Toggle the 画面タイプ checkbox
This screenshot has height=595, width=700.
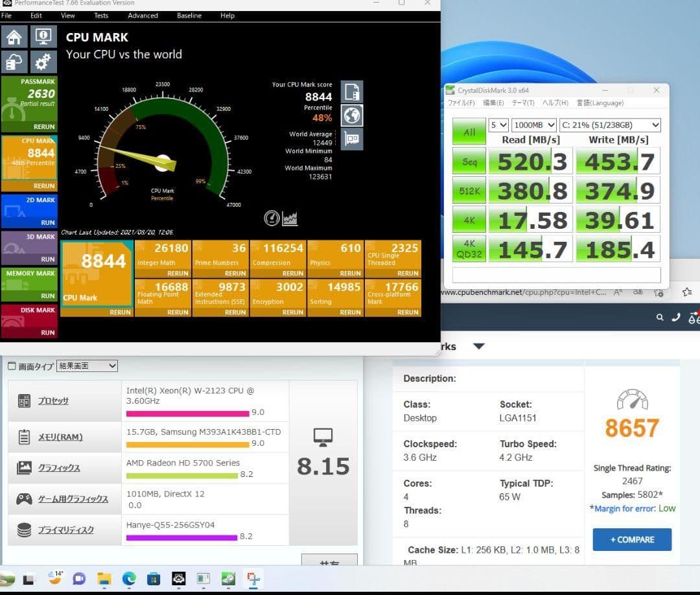click(11, 366)
